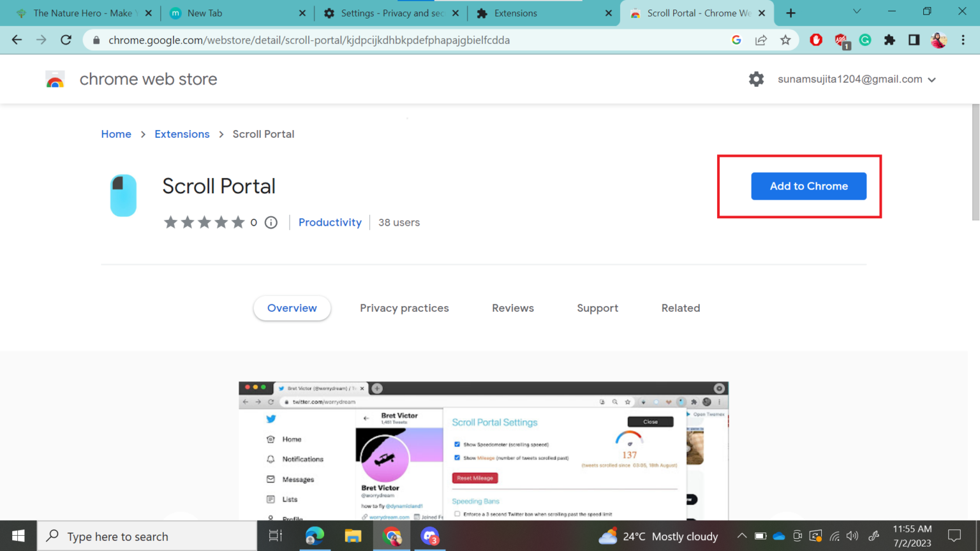Click the taskbar search box
The image size is (980, 551).
pos(147,536)
